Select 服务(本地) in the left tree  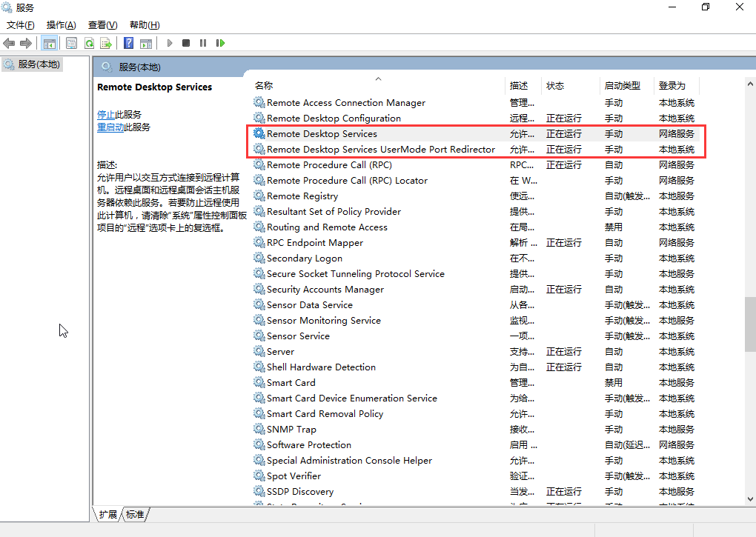click(x=33, y=64)
